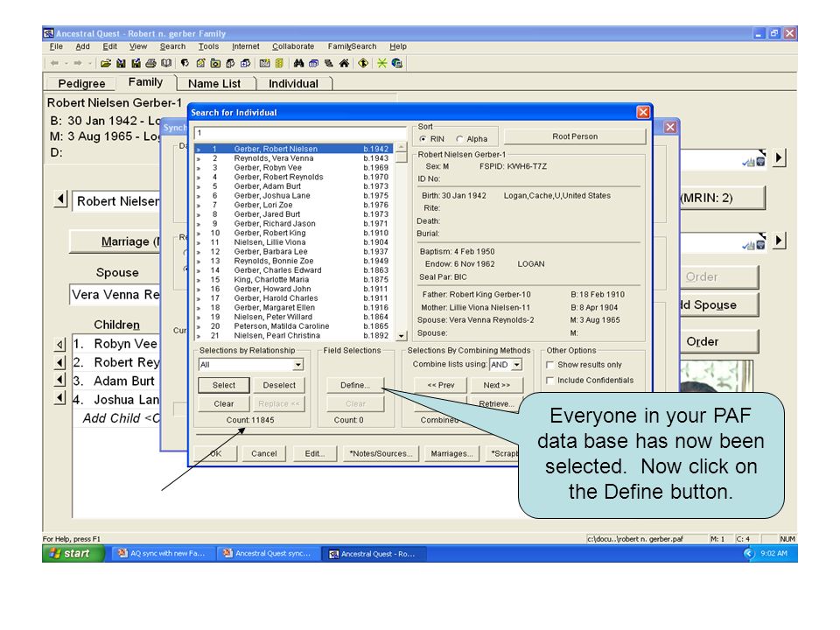The image size is (840, 630).
Task: Click Clear under Selections by Relationship
Action: [223, 404]
